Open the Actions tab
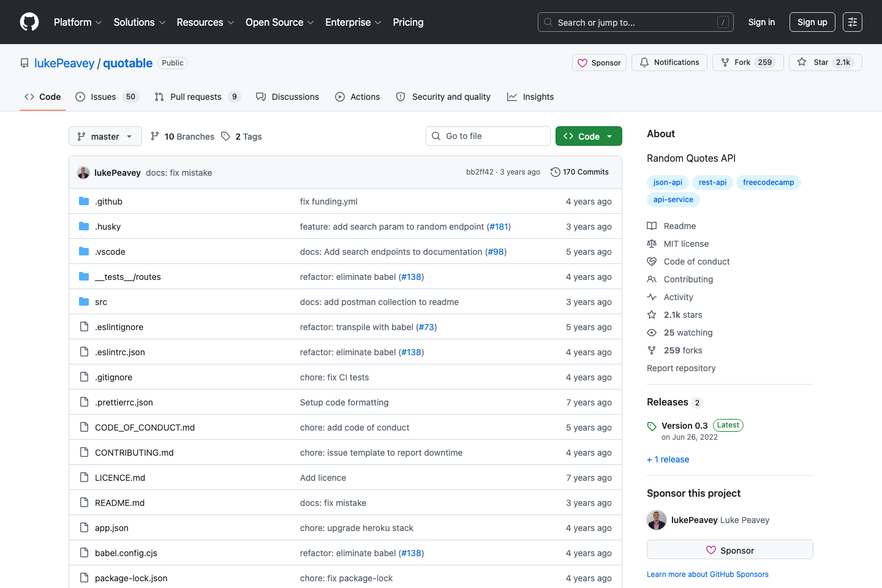Image resolution: width=882 pixels, height=588 pixels. tap(358, 96)
